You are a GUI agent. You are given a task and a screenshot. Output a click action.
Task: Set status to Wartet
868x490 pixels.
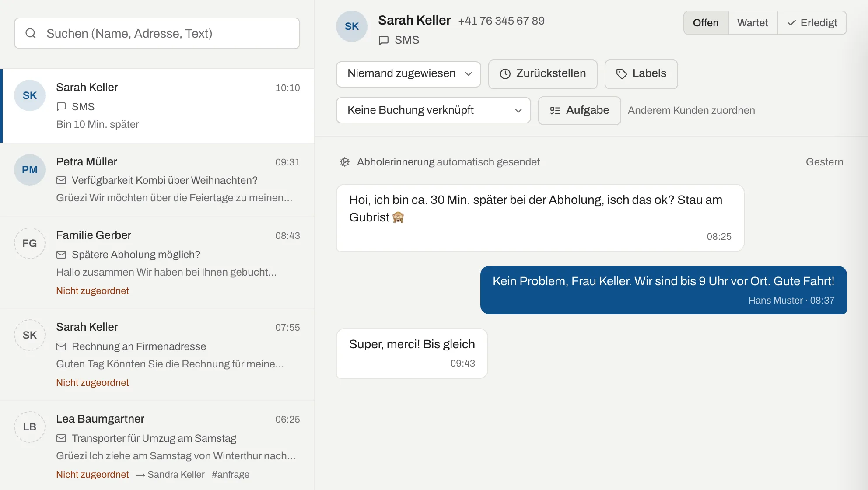click(x=752, y=23)
